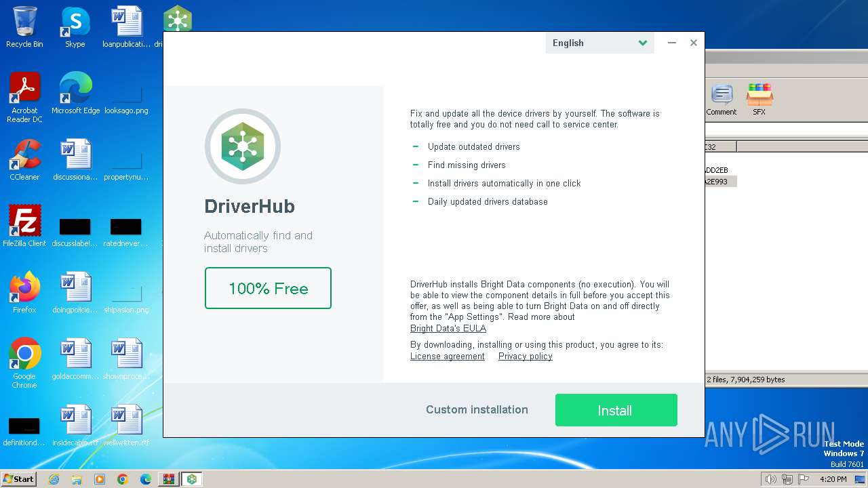Open the Recycle Bin desktop icon

click(x=24, y=27)
